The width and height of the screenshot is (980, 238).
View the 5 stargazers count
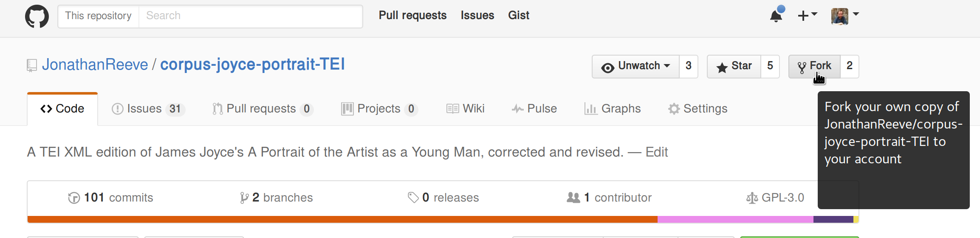[x=770, y=67]
